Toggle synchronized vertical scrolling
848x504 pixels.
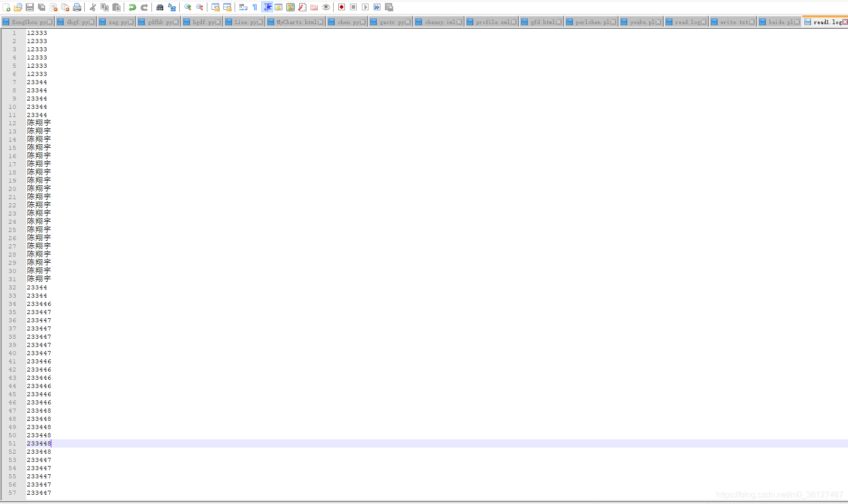click(216, 7)
